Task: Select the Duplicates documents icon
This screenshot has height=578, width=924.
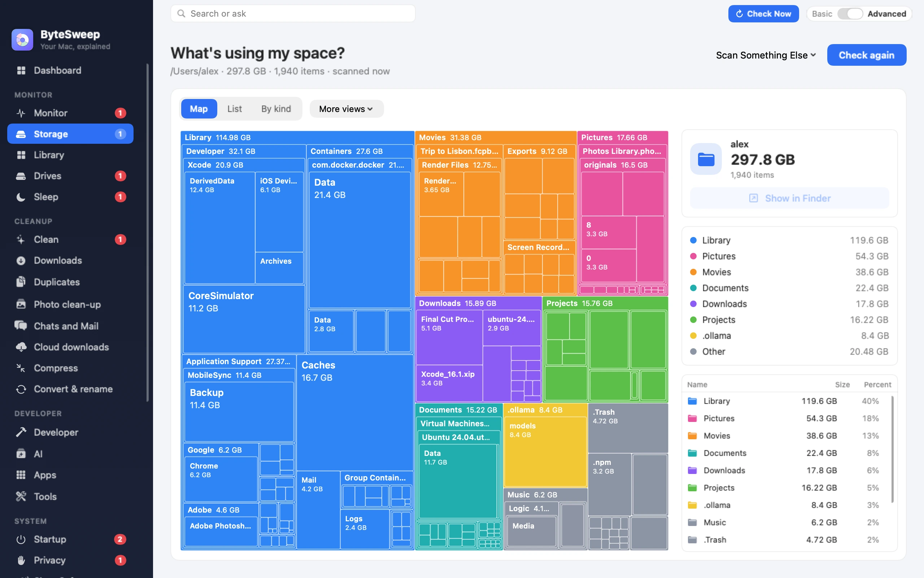Action: click(21, 282)
